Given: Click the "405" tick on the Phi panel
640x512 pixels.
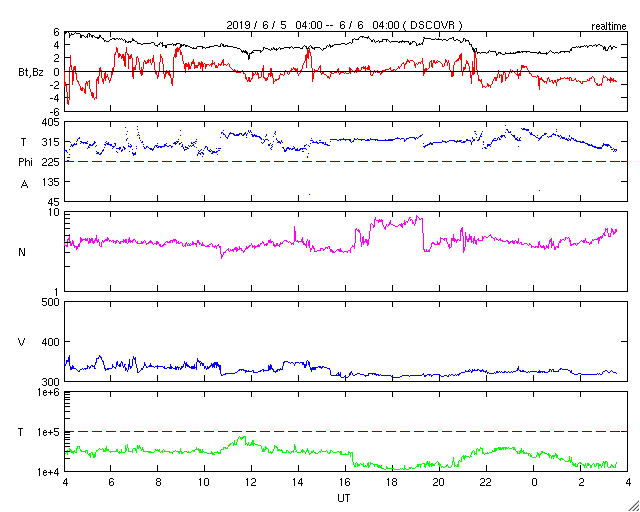Looking at the screenshot, I should (51, 122).
